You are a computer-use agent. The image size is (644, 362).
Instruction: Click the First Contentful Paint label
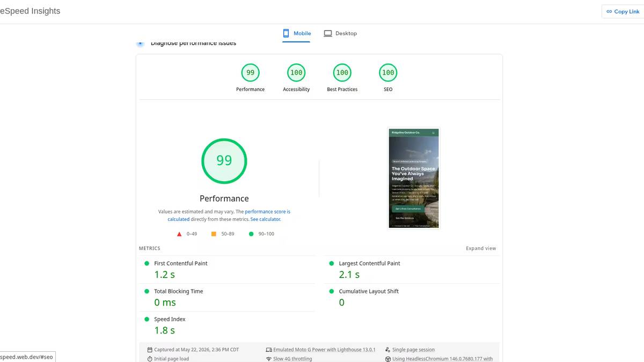(x=181, y=263)
